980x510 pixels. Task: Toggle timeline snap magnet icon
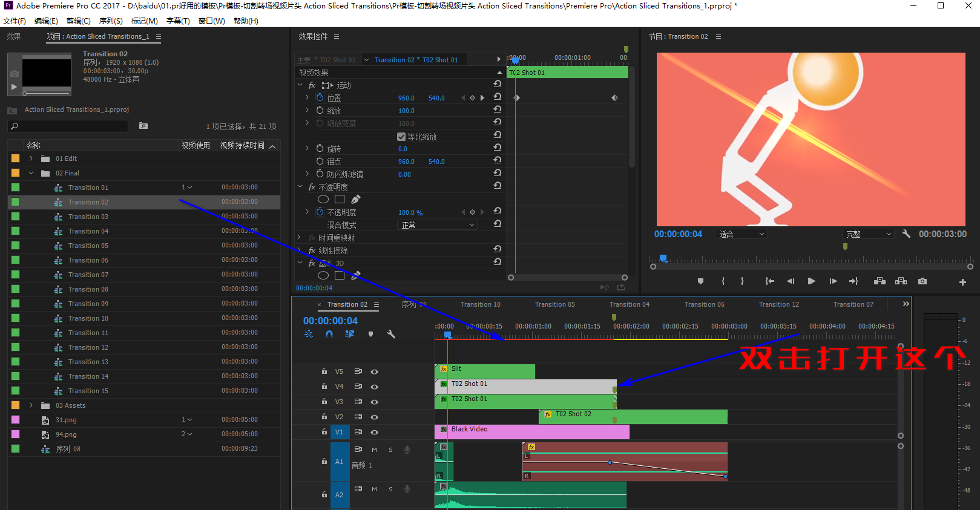[x=329, y=334]
